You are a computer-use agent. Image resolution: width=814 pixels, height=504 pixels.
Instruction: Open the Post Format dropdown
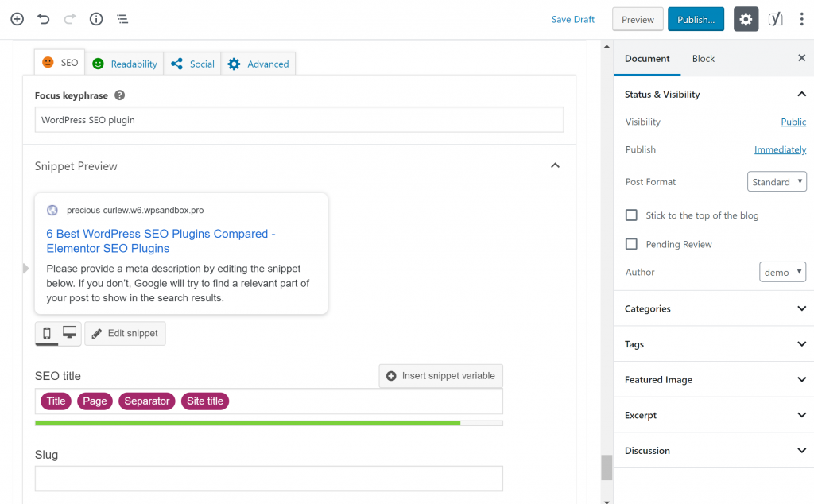777,182
